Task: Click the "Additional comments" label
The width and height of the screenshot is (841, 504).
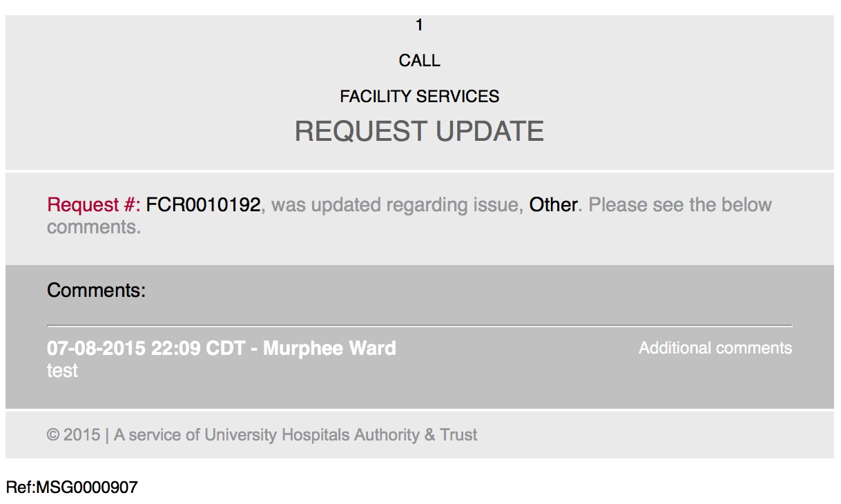Action: [715, 348]
